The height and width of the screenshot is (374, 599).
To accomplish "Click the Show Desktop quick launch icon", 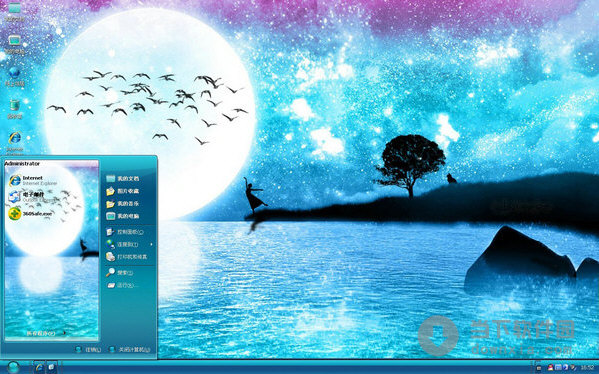I will click(x=52, y=367).
